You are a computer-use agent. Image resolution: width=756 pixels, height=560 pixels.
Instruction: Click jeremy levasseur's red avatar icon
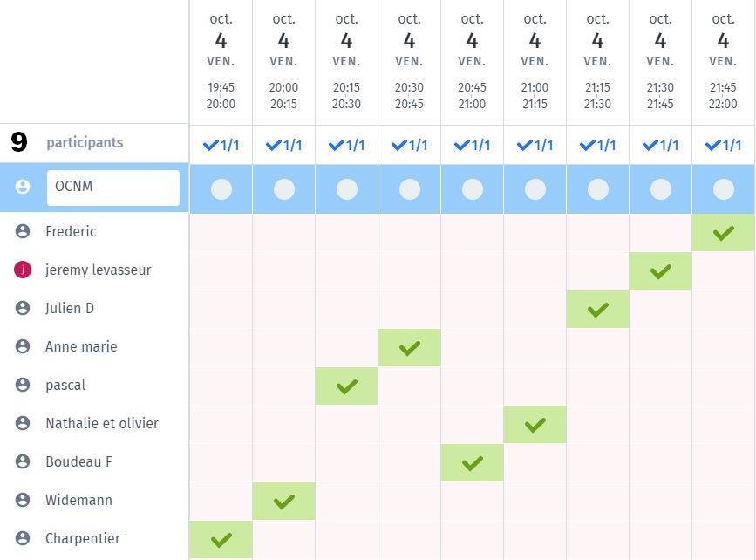coord(23,270)
